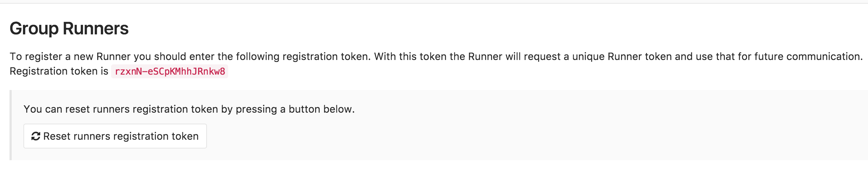Click the horizontal divider line above the heading
Screen dimensions: 868x169
434,3
